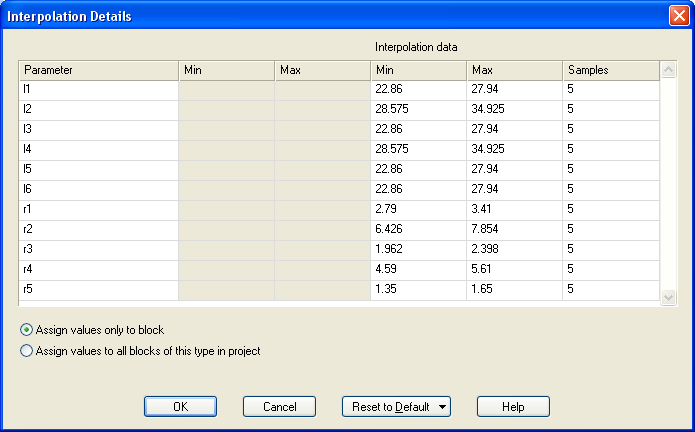Click interpolation Min cell 6.426 for r2

tap(417, 230)
